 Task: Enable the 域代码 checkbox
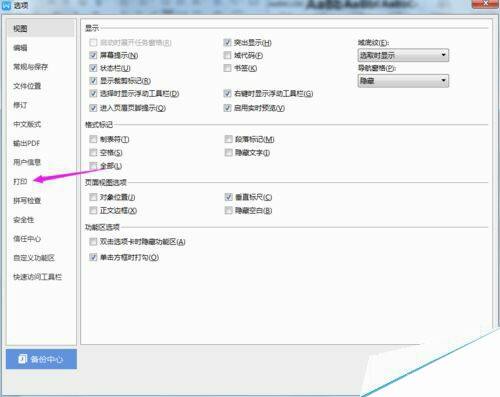click(227, 55)
